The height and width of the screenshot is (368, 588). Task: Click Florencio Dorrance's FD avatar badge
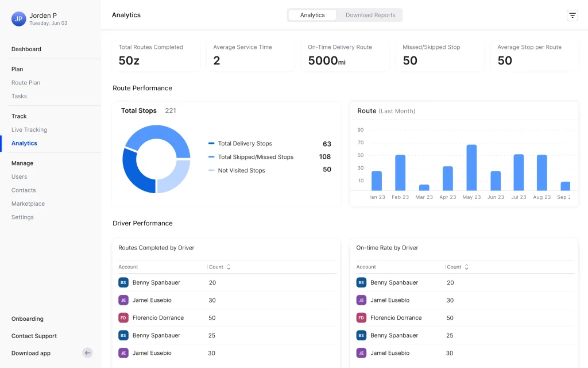click(123, 317)
